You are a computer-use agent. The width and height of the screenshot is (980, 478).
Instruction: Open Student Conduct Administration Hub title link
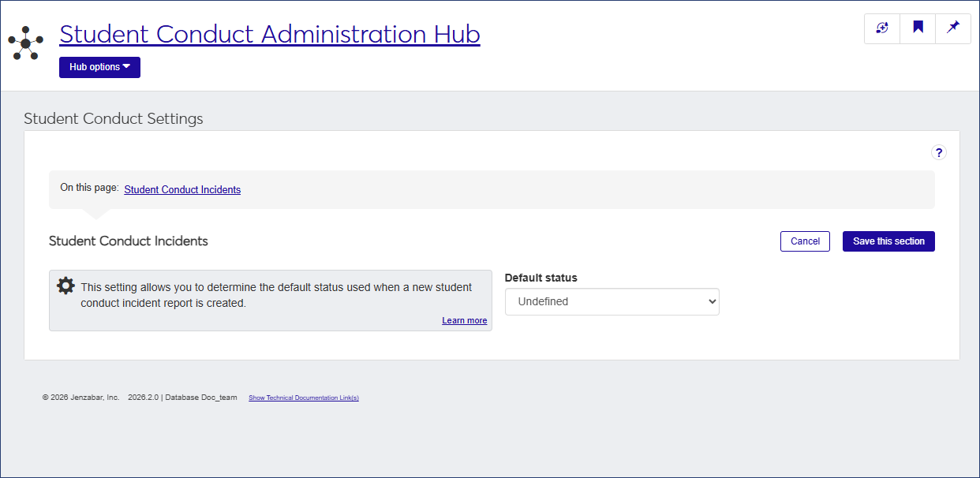(x=270, y=34)
